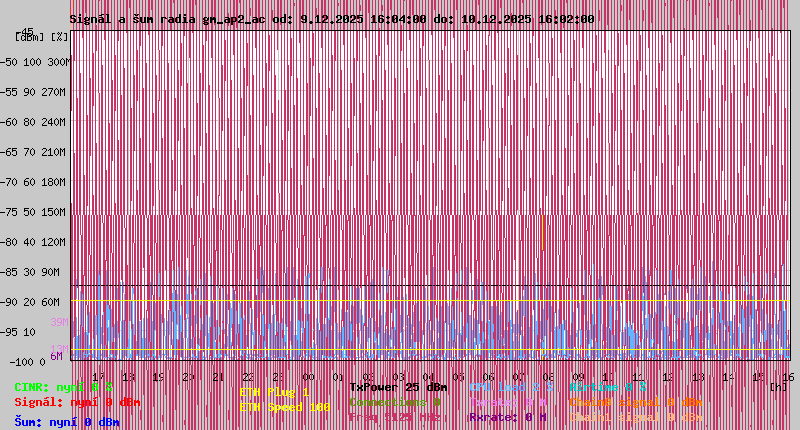This screenshot has width=800, height=430.
Task: Click the final '16' hour label on the time axis
Action: (x=788, y=377)
